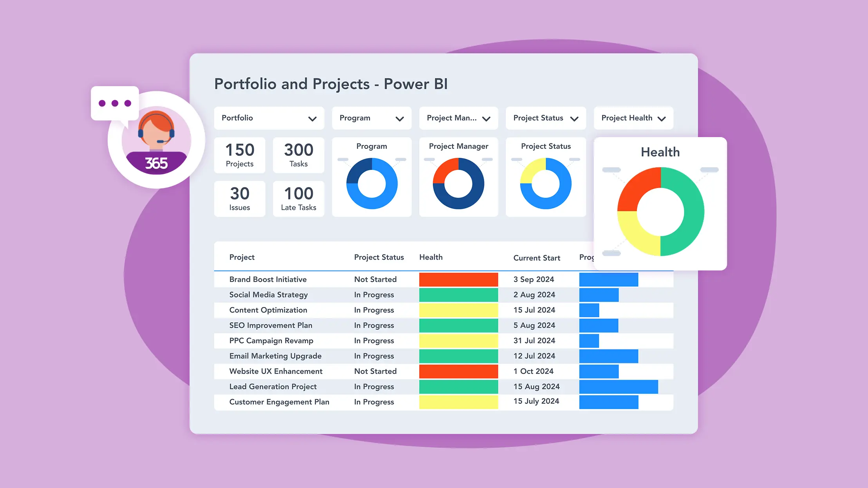
Task: Click the support agent avatar icon
Action: coord(156,133)
